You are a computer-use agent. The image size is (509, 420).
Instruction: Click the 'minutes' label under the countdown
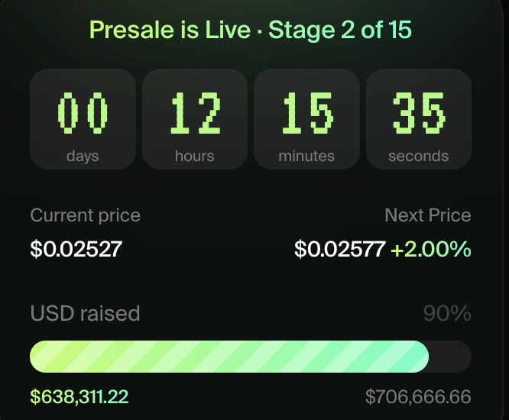[306, 156]
